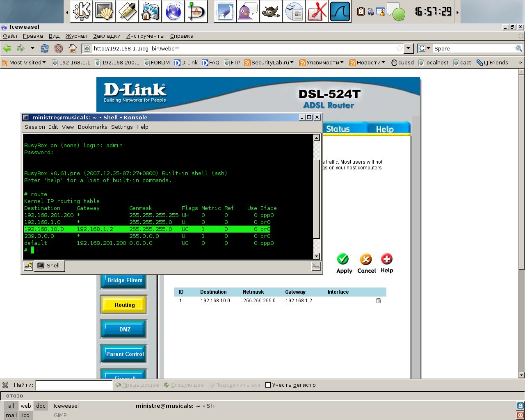Open the red Help plus icon

(386, 259)
